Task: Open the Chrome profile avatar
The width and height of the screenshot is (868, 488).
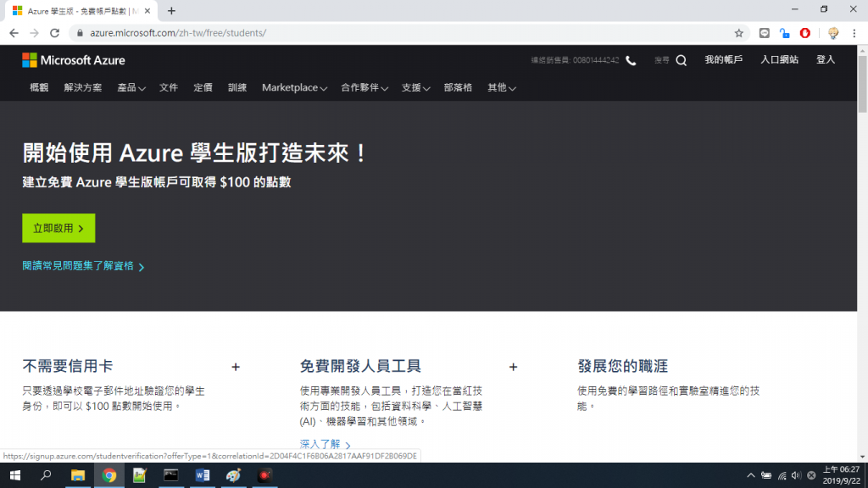Action: click(833, 33)
